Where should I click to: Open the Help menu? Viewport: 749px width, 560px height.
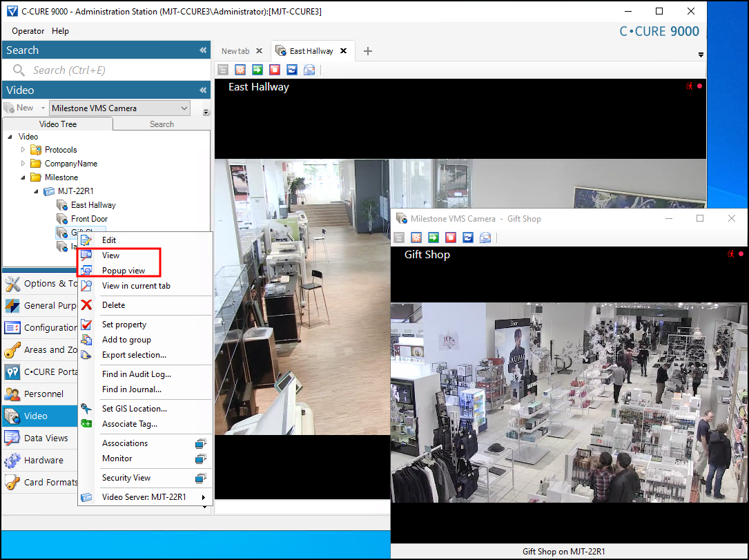[x=60, y=31]
